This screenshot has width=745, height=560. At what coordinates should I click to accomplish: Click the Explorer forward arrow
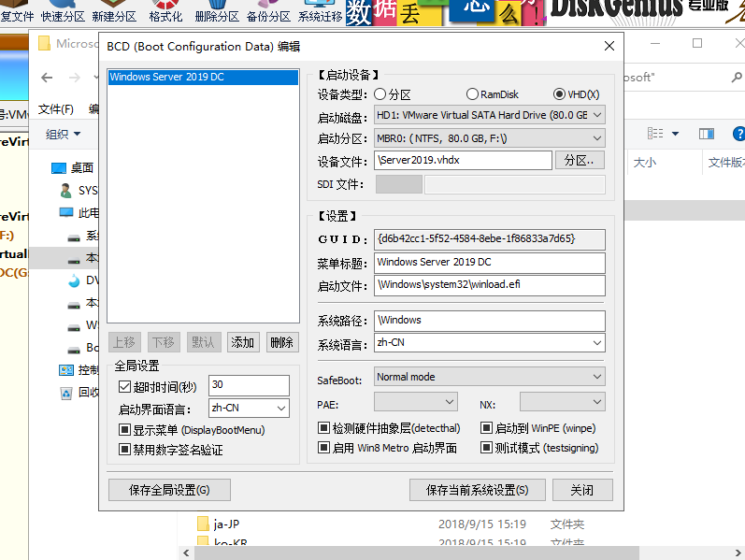[x=75, y=77]
